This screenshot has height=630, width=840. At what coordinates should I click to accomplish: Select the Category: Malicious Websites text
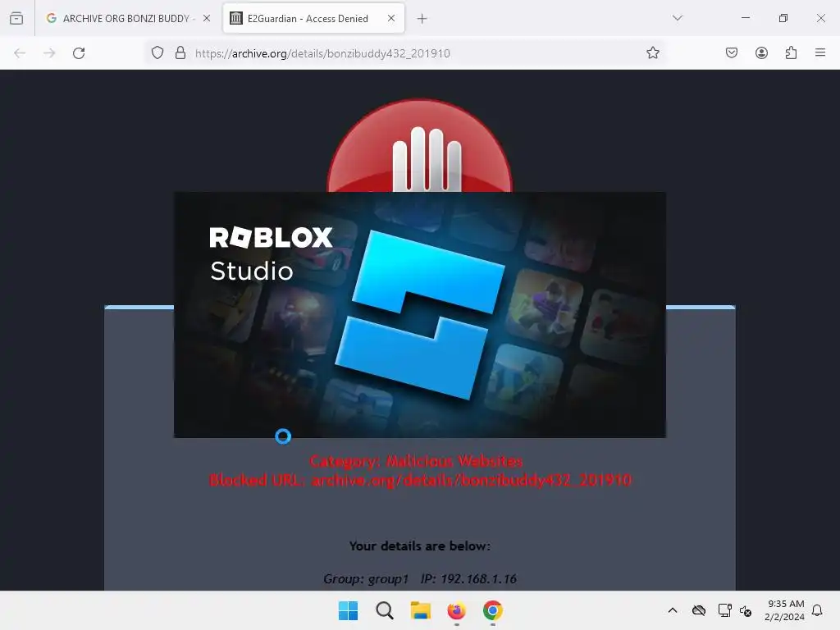[416, 461]
